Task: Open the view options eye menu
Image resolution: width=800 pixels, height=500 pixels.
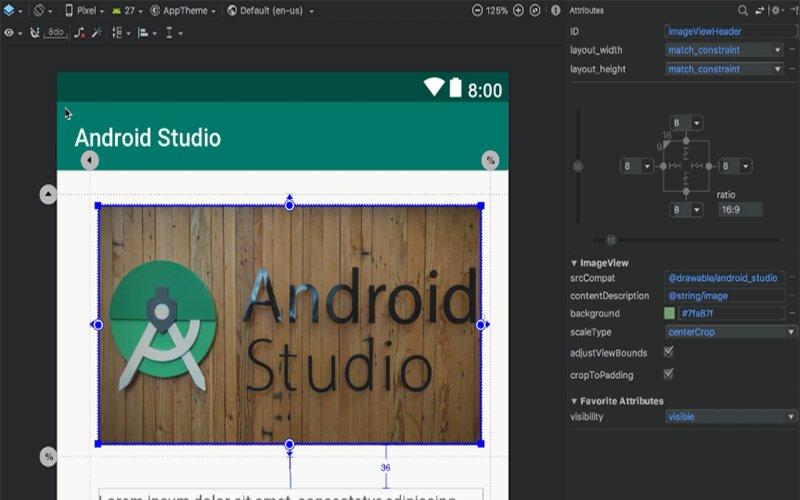Action: [11, 33]
